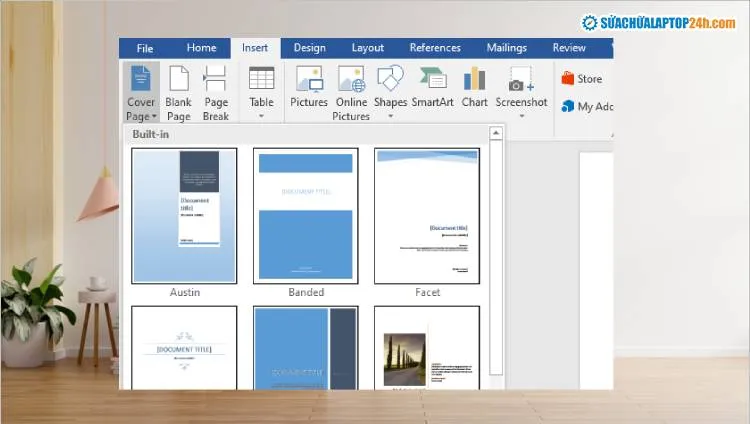
Task: Open the Layout tab
Action: [367, 48]
